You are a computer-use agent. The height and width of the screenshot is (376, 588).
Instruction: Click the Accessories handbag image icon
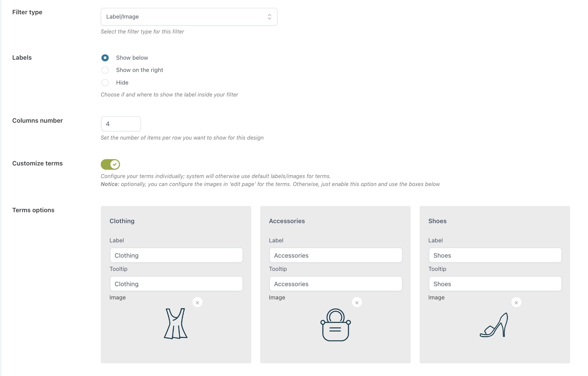click(335, 325)
